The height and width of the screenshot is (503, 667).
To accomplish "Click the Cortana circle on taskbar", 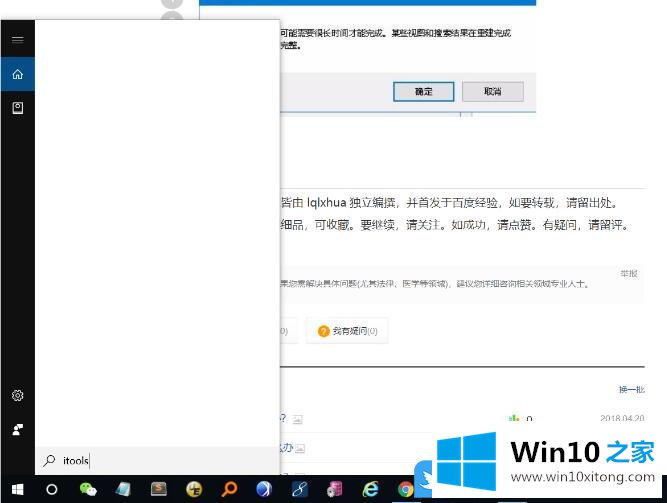I will pyautogui.click(x=51, y=489).
